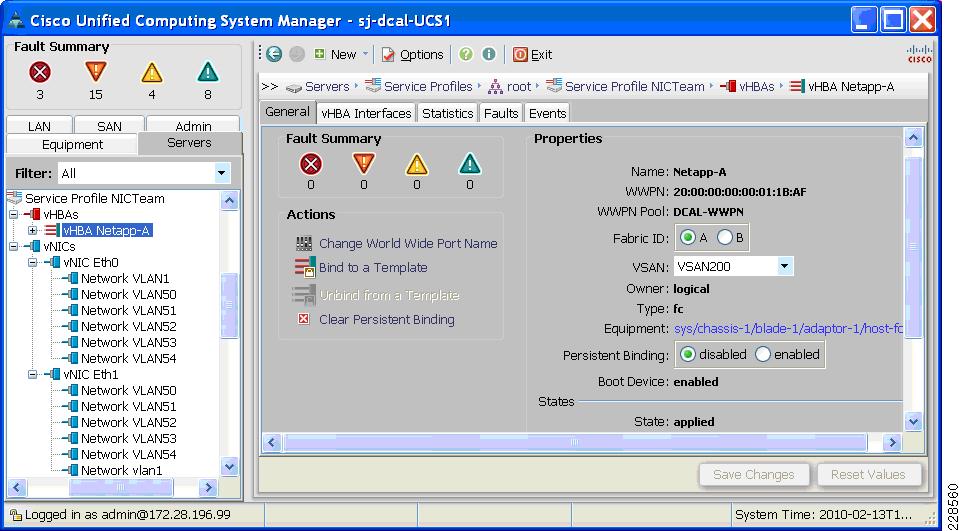
Task: Open the Admin navigation tab
Action: tap(193, 125)
